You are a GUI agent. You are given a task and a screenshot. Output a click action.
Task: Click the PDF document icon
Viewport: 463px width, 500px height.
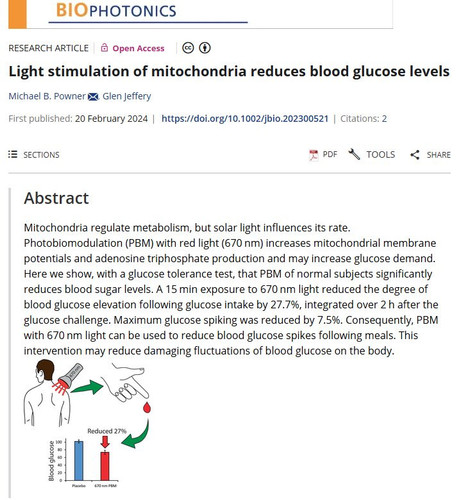point(314,155)
